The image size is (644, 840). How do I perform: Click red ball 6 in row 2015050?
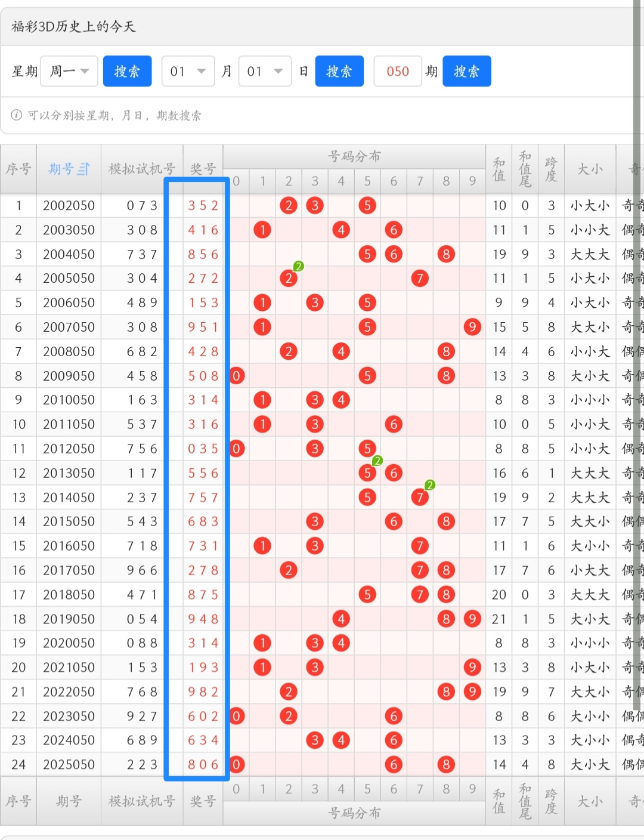pyautogui.click(x=394, y=521)
